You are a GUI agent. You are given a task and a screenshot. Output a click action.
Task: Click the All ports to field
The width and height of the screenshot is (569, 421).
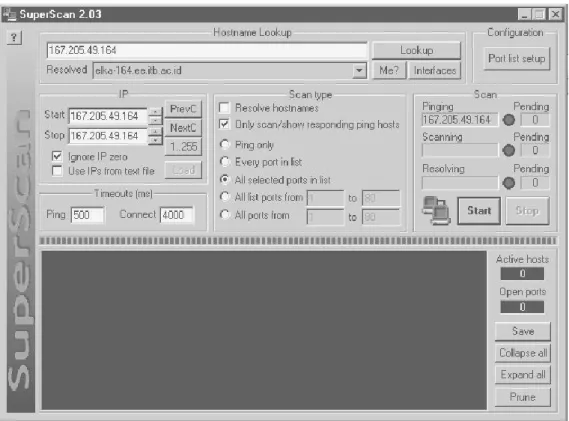[381, 217]
